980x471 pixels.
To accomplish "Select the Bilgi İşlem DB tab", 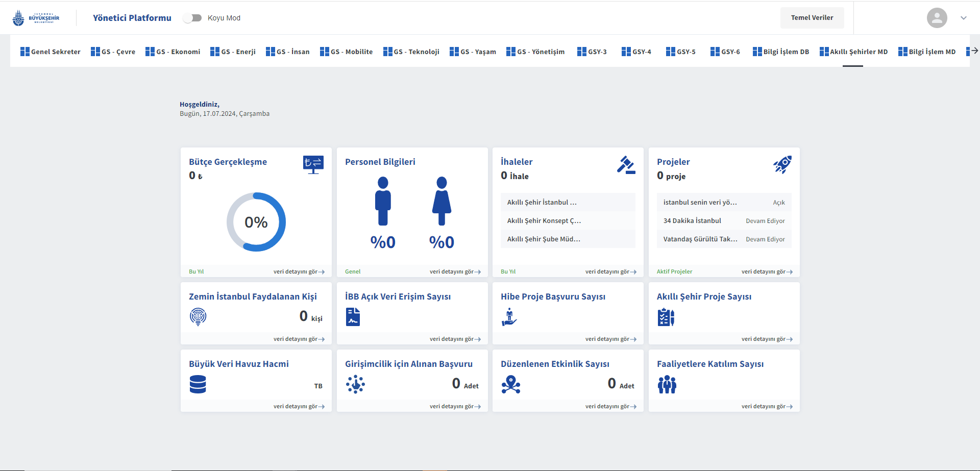I will click(781, 52).
